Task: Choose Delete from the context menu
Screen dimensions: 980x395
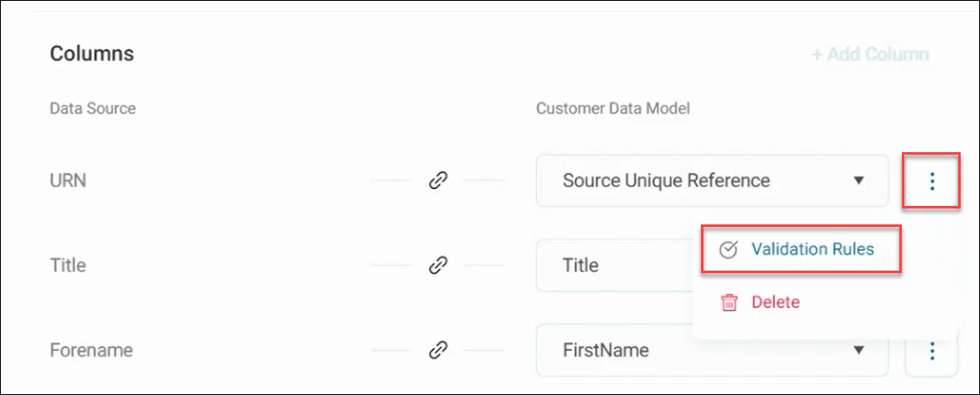Action: point(775,303)
